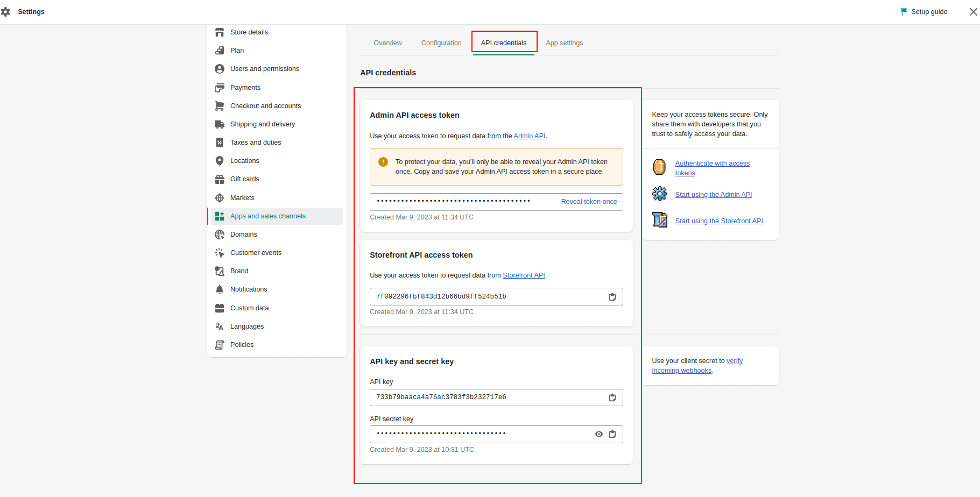This screenshot has height=497, width=980.
Task: Open the Overview tab
Action: 387,43
